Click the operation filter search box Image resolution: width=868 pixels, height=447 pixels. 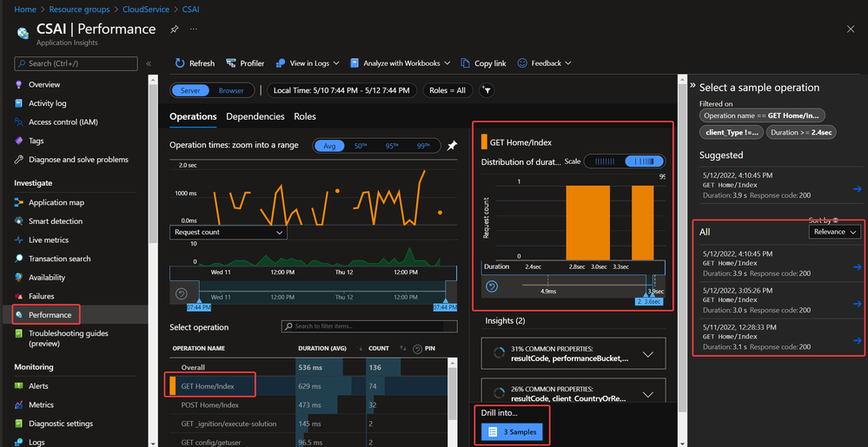tap(369, 326)
